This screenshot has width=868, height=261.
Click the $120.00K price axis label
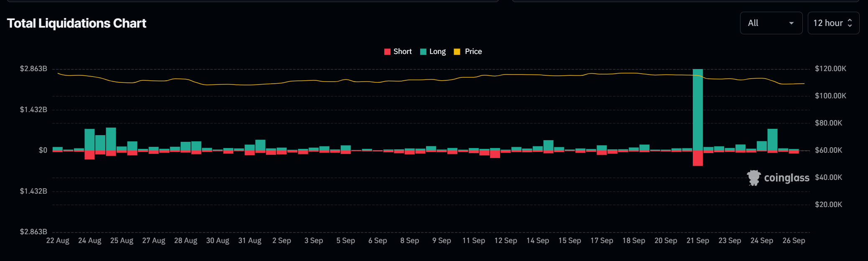click(830, 69)
